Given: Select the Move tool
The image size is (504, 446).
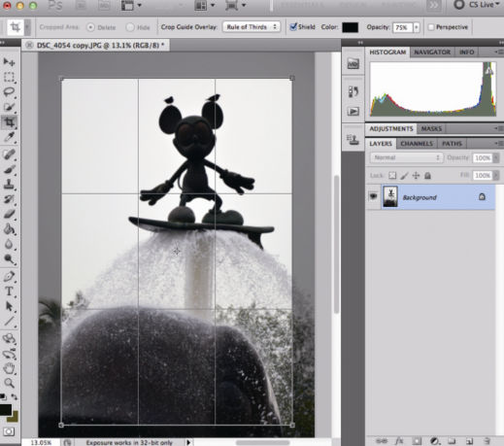Looking at the screenshot, I should click(9, 61).
